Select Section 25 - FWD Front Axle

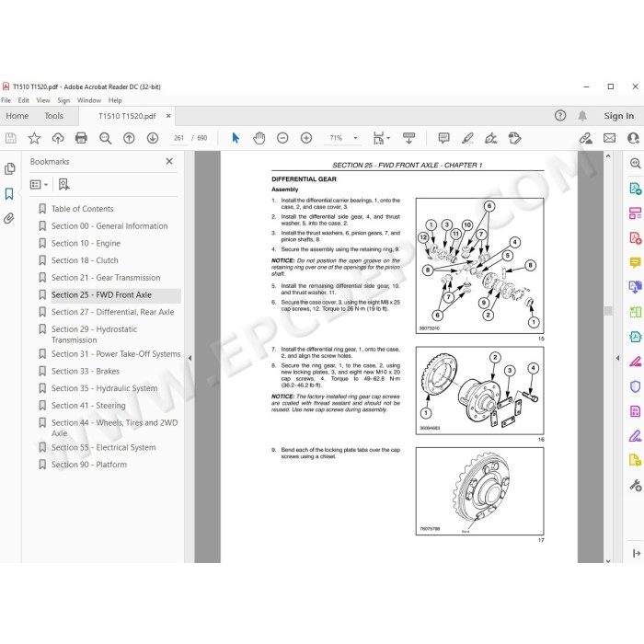(x=101, y=295)
